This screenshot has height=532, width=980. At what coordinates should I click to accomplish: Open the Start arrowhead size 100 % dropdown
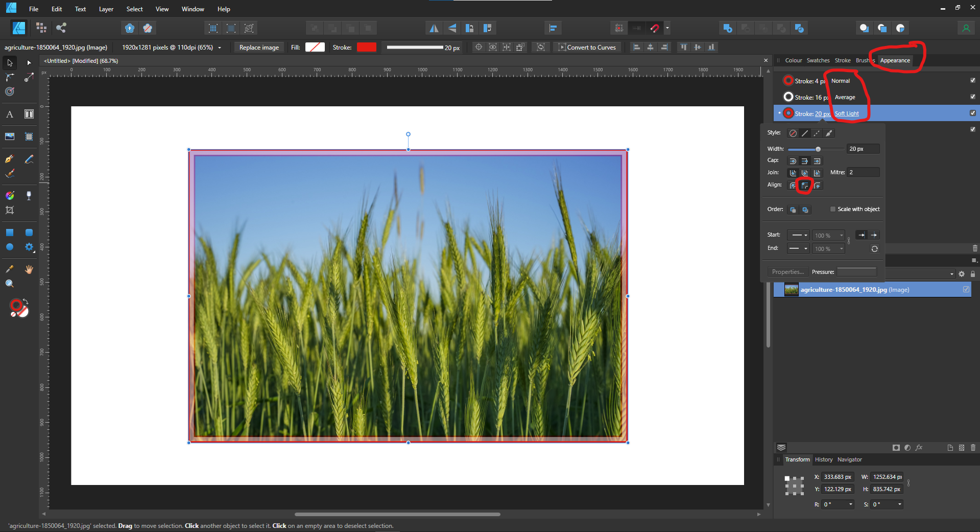pyautogui.click(x=829, y=235)
